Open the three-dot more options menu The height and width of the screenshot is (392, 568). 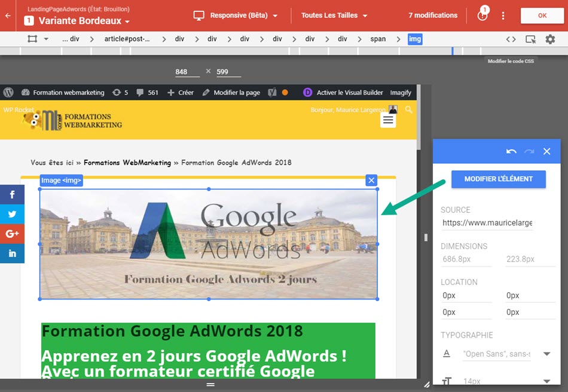(503, 16)
